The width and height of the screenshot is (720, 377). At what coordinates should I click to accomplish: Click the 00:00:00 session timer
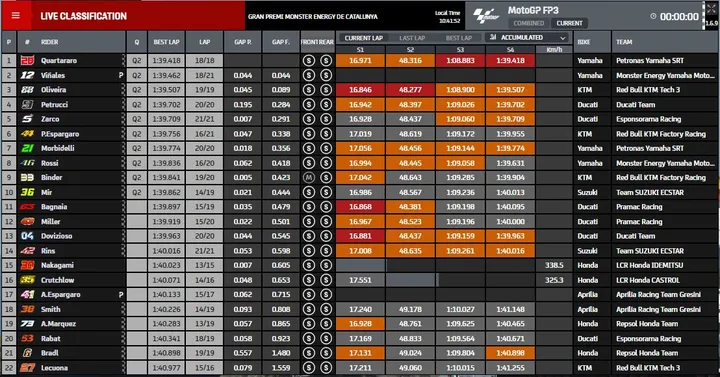tap(679, 17)
